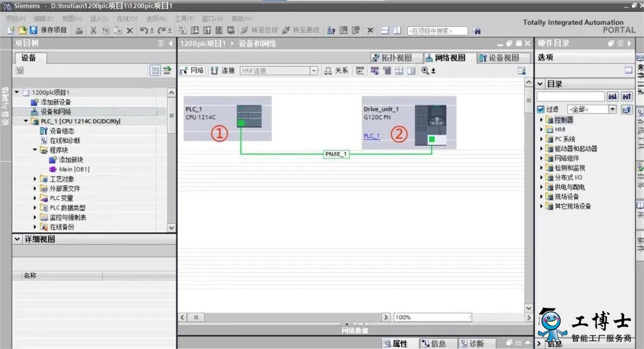
Task: Expand the 控制器 controllers catalog folder
Action: pyautogui.click(x=541, y=120)
